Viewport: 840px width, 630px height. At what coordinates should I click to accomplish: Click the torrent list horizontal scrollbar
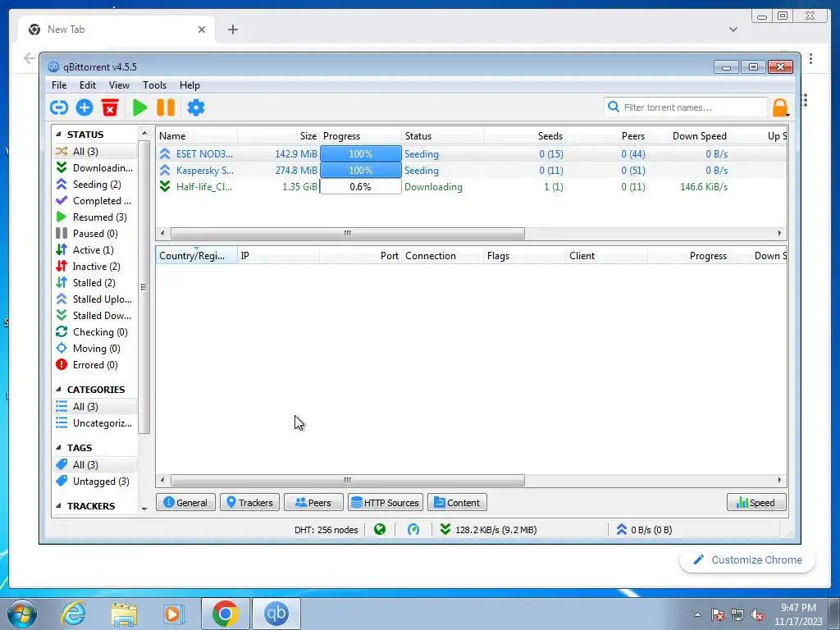(348, 234)
